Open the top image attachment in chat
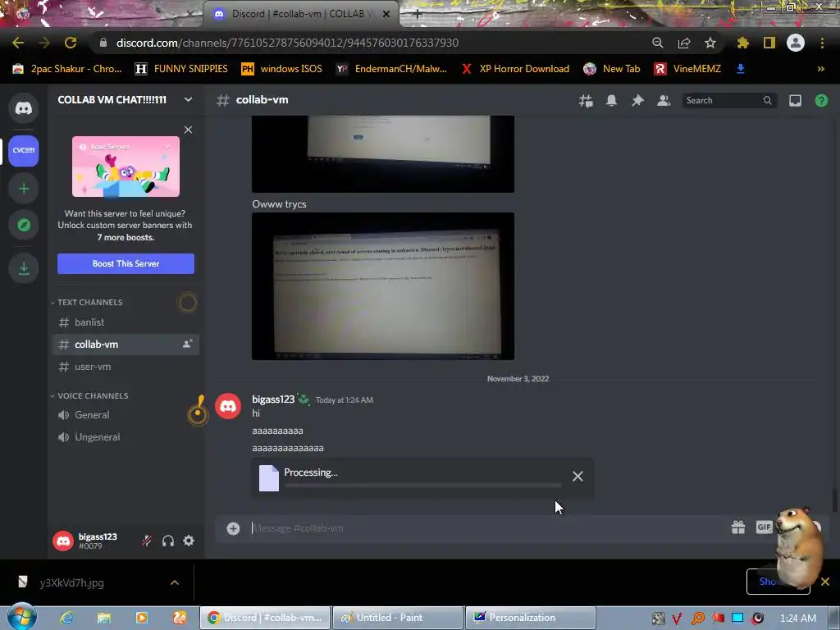This screenshot has height=630, width=840. [x=383, y=154]
